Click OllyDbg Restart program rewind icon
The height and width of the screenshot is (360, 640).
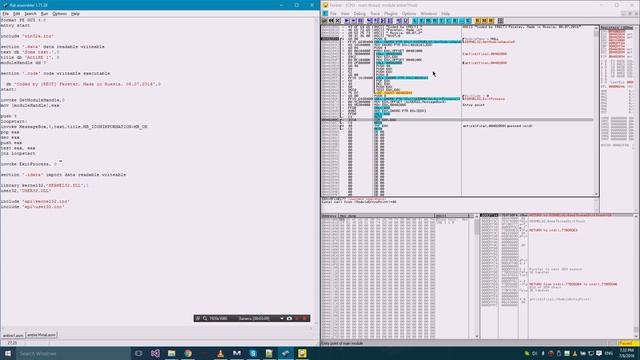point(331,20)
